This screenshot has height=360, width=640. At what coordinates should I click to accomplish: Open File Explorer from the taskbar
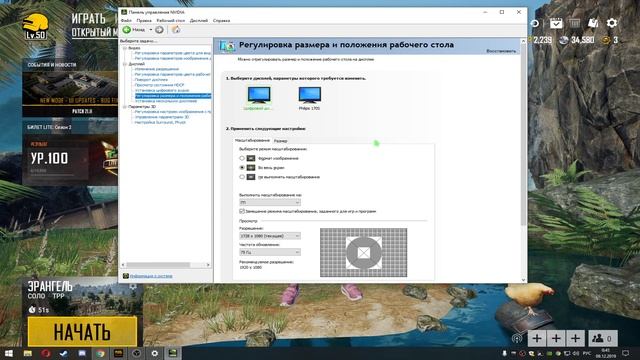(x=27, y=353)
